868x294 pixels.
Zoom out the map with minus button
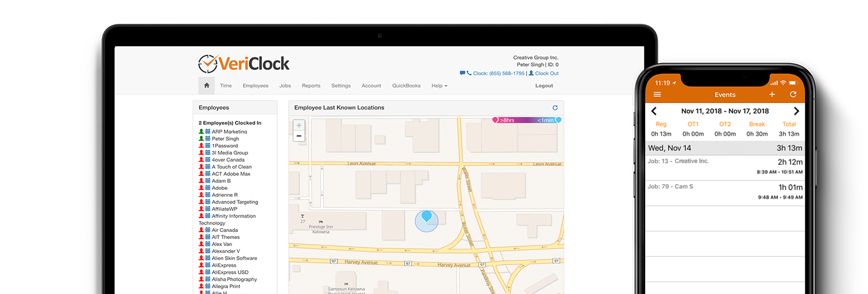pyautogui.click(x=299, y=136)
